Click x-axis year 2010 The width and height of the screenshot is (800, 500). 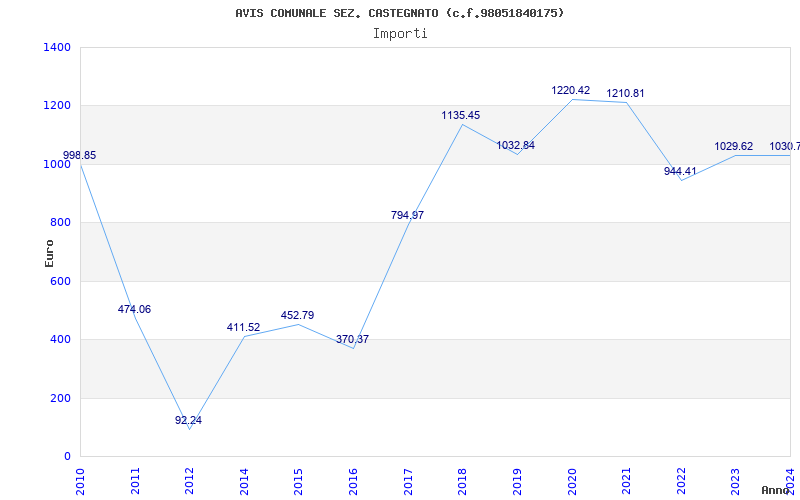pos(80,481)
